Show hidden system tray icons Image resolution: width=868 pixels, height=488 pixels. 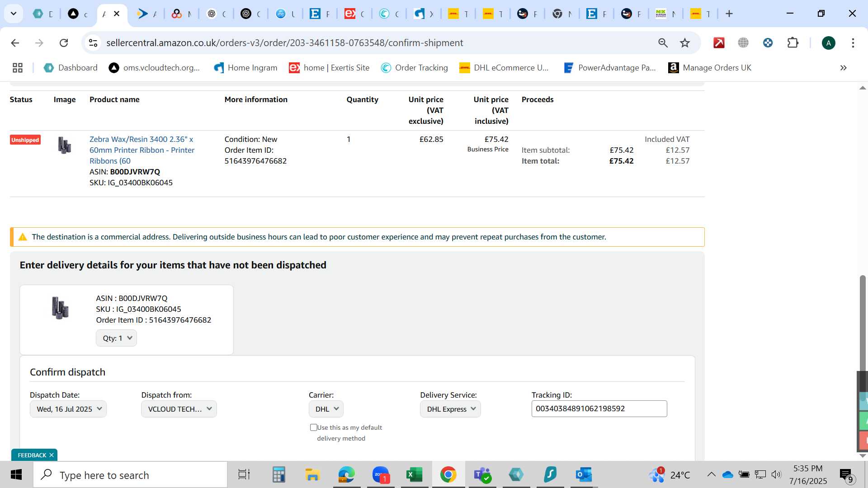711,474
